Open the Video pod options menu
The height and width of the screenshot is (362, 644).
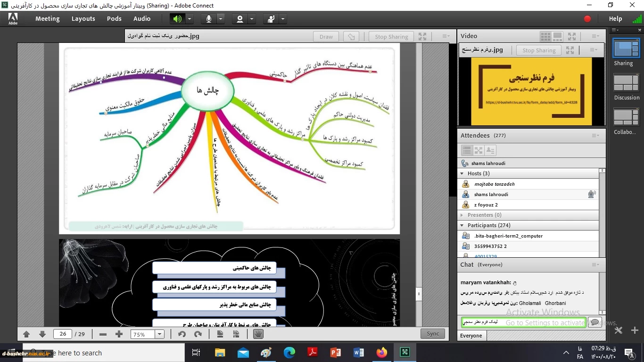(x=595, y=36)
